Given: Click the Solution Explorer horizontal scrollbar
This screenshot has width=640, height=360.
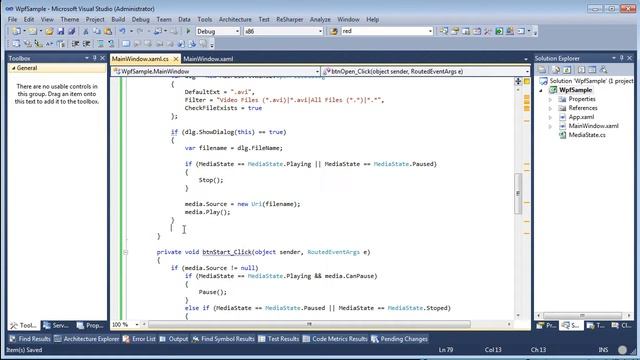Looking at the screenshot, I should pos(582,316).
